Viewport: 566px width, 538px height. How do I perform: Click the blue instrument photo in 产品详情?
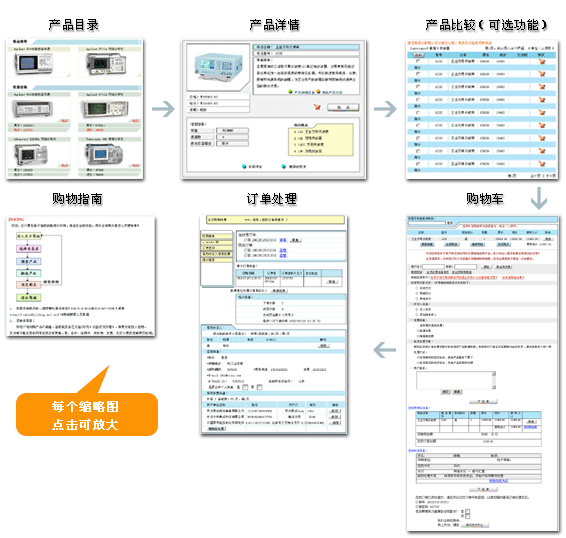coord(218,67)
